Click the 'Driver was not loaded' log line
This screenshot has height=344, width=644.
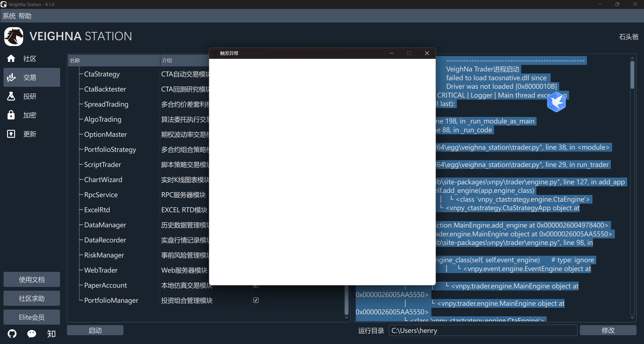pyautogui.click(x=501, y=86)
